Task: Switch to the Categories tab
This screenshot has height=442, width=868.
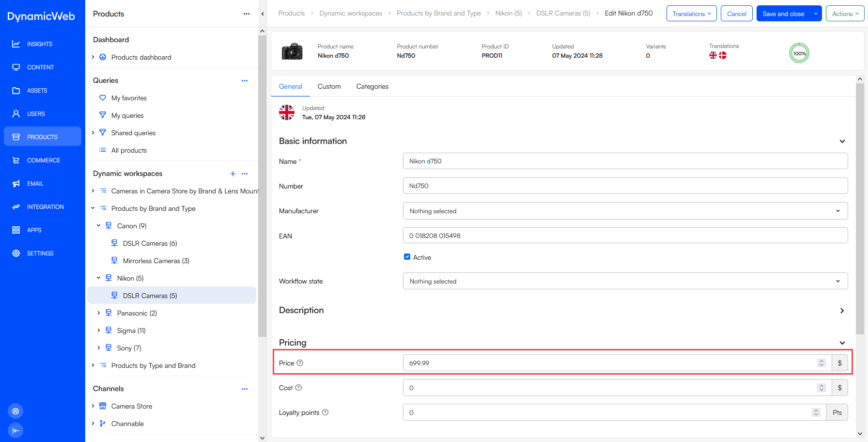Action: click(x=372, y=86)
